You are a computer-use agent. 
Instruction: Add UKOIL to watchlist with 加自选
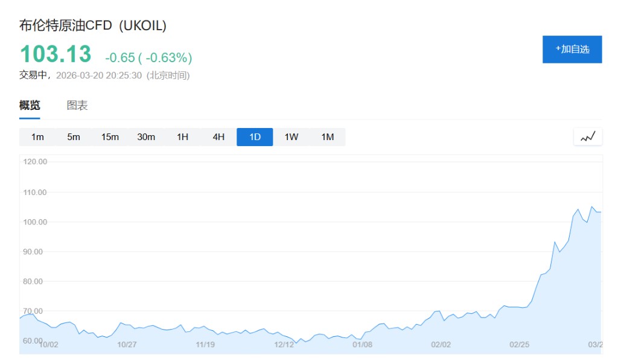(572, 49)
